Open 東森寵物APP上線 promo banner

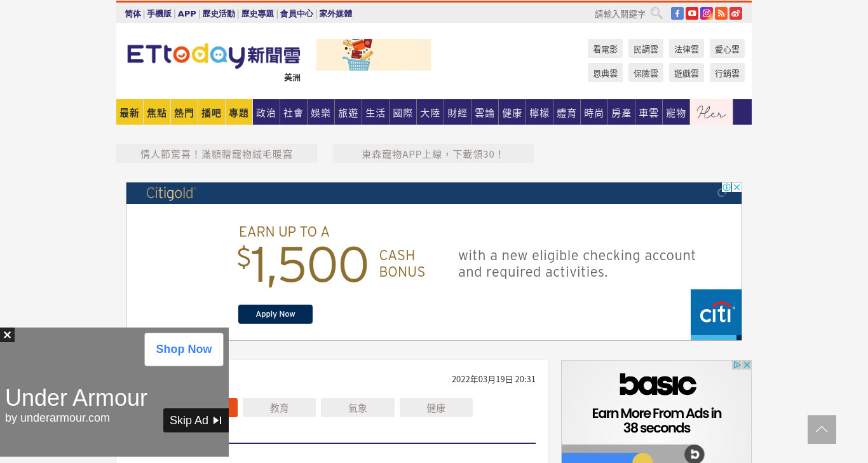click(x=433, y=153)
